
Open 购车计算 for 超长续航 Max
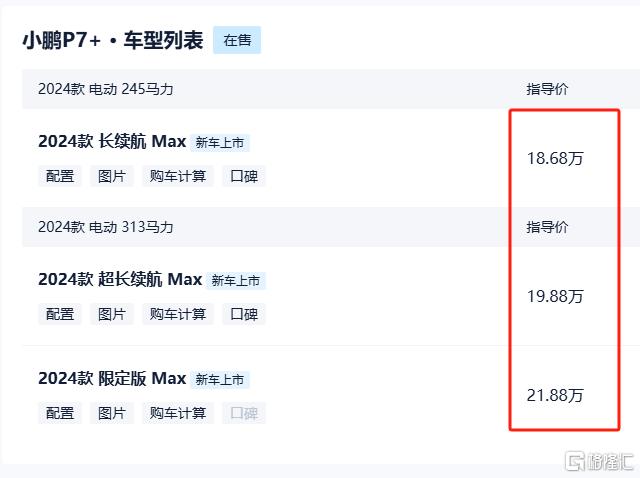click(x=178, y=314)
